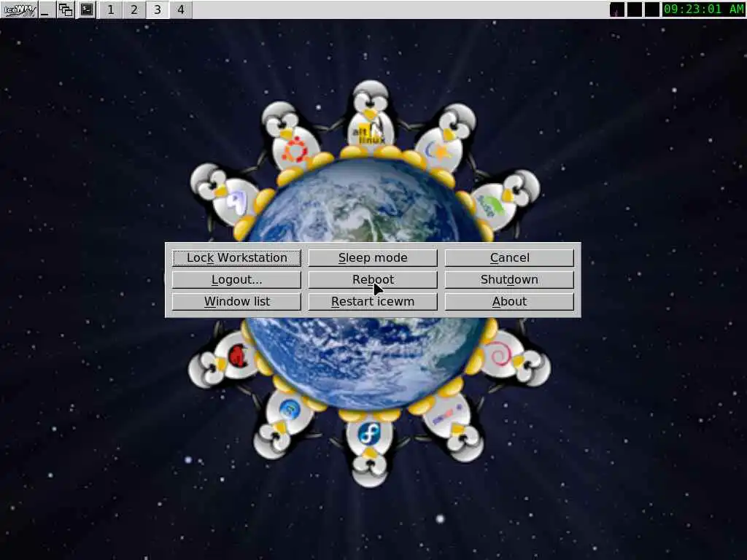Select workspace 3
Viewport: 747px width, 560px height.
coord(158,9)
